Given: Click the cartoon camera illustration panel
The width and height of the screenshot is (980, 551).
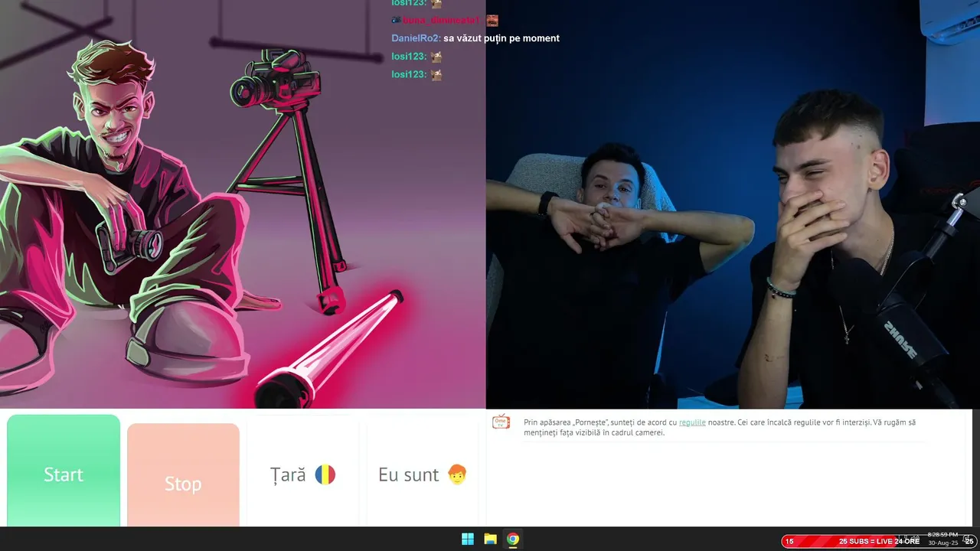Looking at the screenshot, I should click(243, 204).
